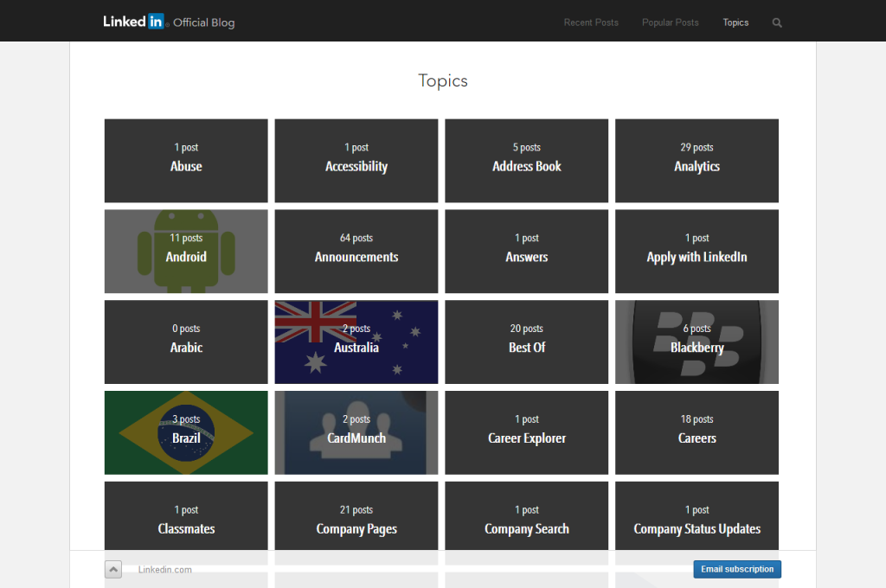Open the Blackberry topic tile
Screen dimensions: 886x588
click(x=697, y=342)
